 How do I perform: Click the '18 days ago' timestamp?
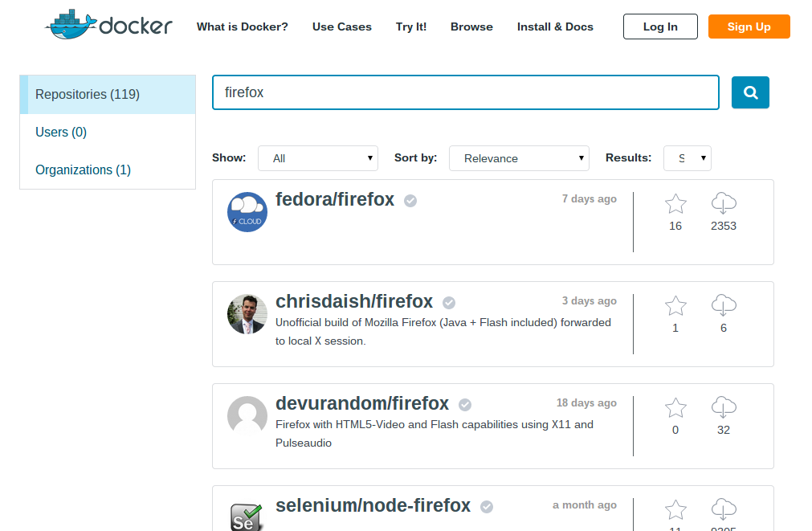(x=587, y=403)
